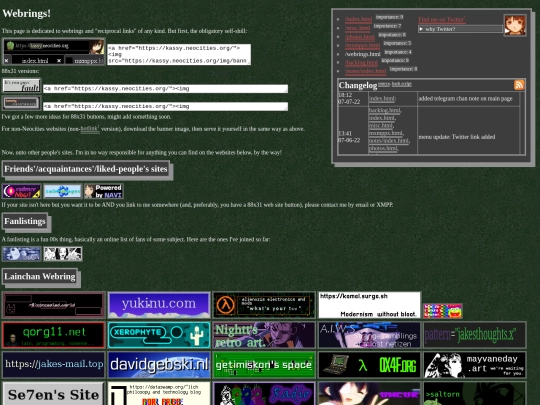Click the 'Importance: 4' label
Image resolution: width=540 pixels, height=405 pixels.
pyautogui.click(x=398, y=52)
